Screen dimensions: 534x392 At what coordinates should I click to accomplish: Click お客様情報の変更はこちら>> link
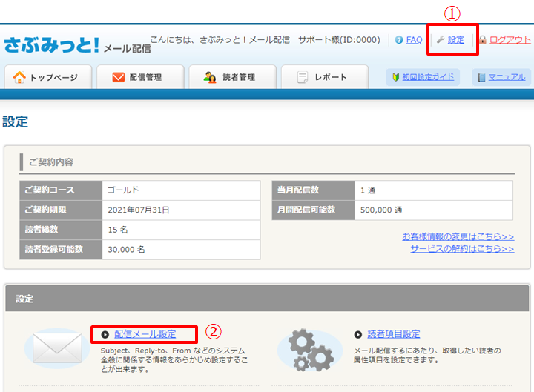point(458,236)
